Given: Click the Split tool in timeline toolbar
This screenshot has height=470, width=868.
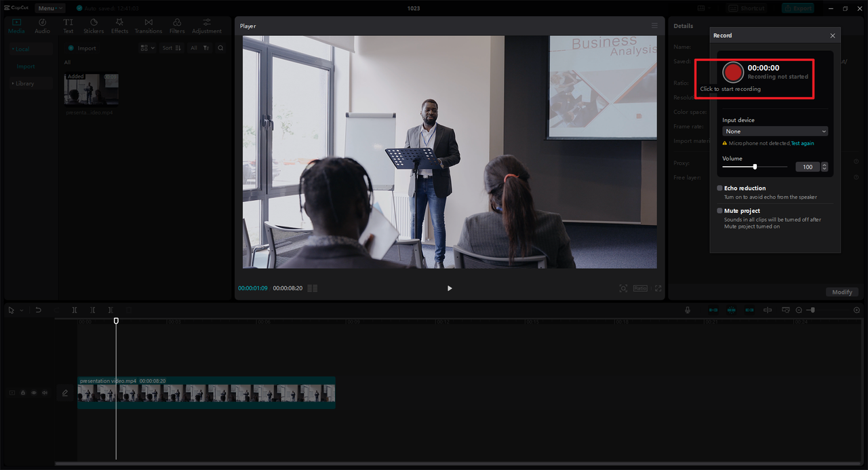Looking at the screenshot, I should (x=75, y=310).
